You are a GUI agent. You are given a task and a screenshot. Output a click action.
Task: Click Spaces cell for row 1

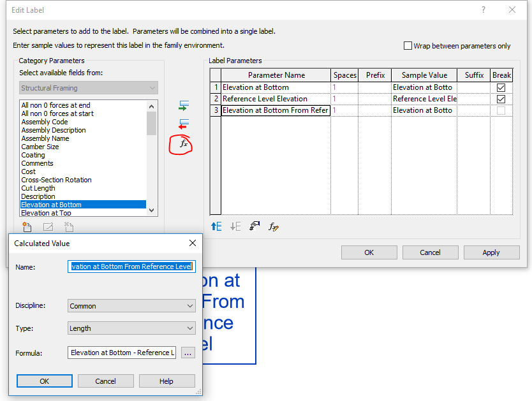pyautogui.click(x=344, y=87)
